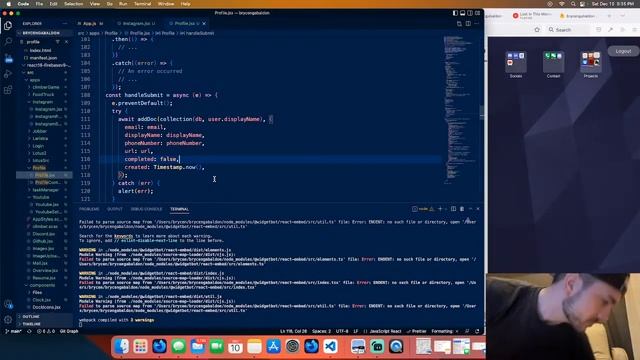640x360 pixels.
Task: Open the Accounts icon in the activity bar
Action: click(x=8, y=304)
